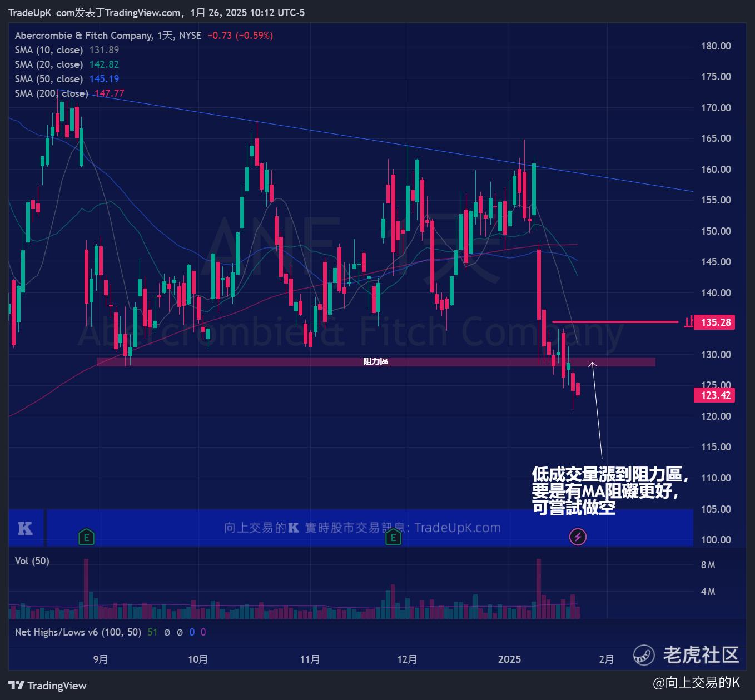Click the 老虎社区 tiger logo icon
Viewport: 755px width, 700px height.
coord(644,655)
